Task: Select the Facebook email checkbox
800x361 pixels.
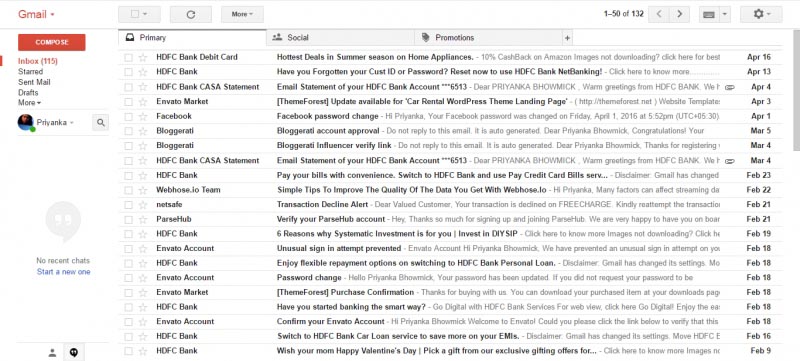Action: 128,116
